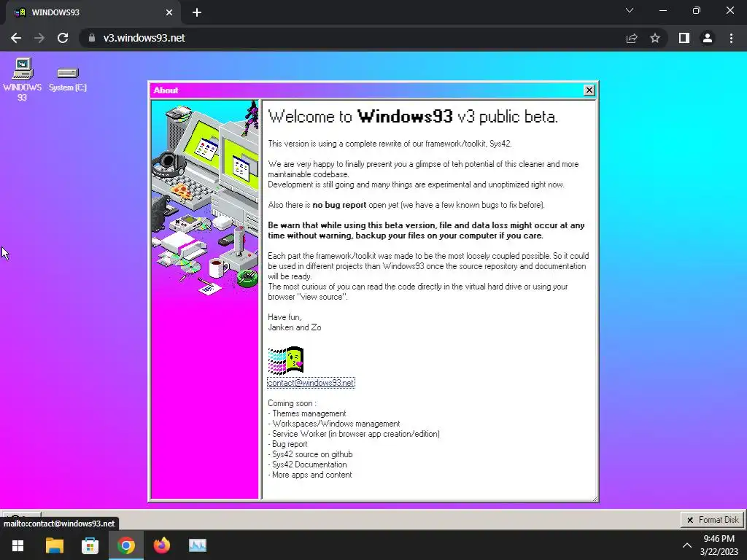Image resolution: width=747 pixels, height=560 pixels.
Task: Click the Windows93 flag logo image
Action: coord(286,360)
